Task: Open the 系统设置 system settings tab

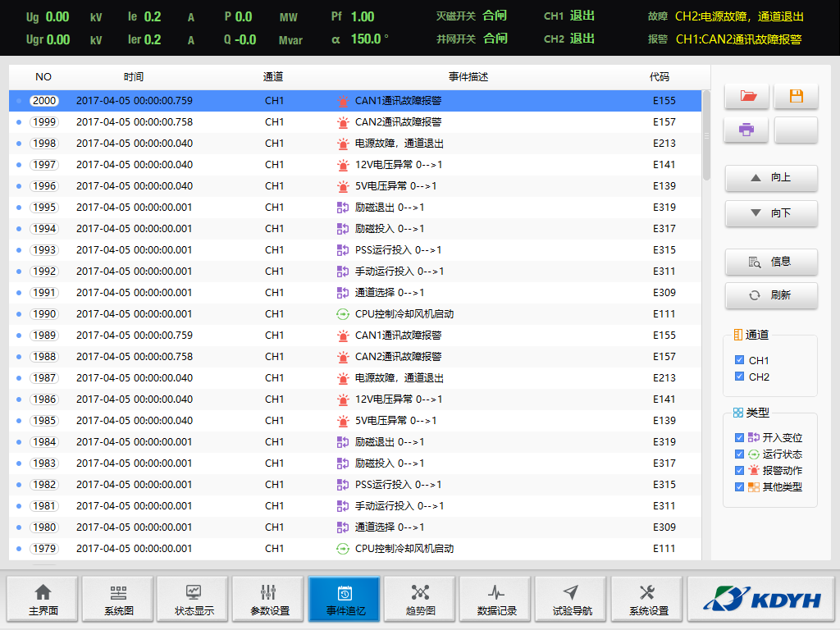Action: (x=647, y=600)
